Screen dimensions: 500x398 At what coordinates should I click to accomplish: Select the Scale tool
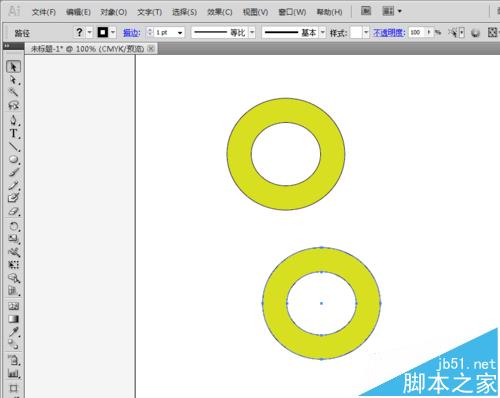click(13, 239)
